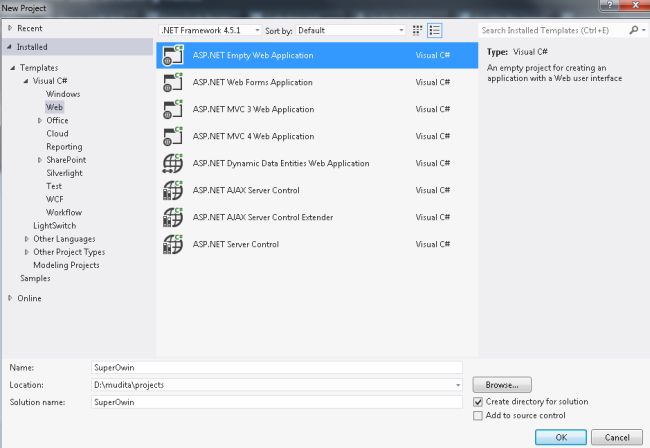650x448 pixels.
Task: Select the Web template category
Action: (x=54, y=107)
